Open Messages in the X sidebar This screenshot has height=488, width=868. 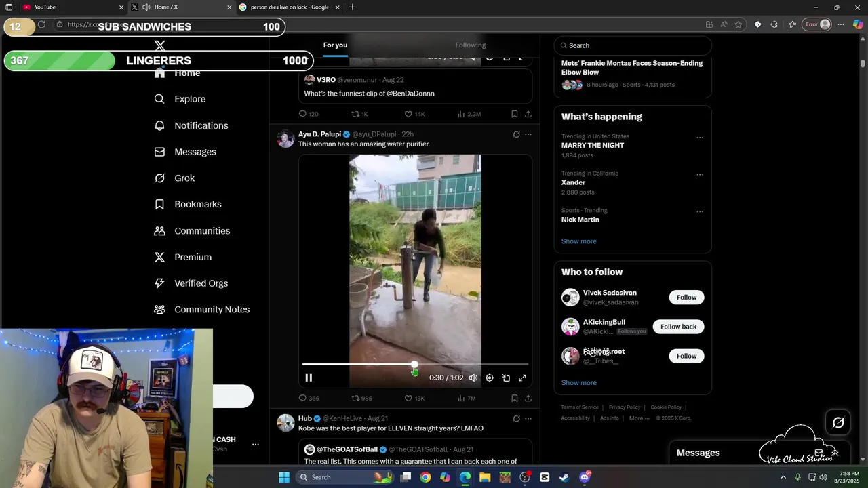[185, 152]
